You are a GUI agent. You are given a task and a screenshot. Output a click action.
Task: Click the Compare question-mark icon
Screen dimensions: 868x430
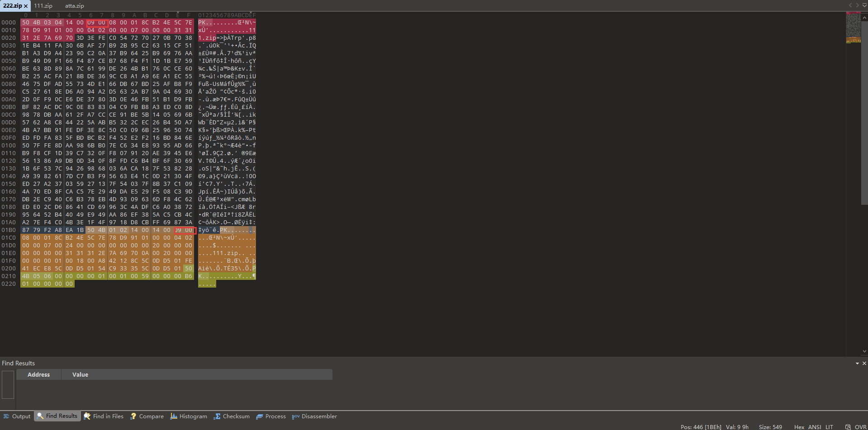(x=133, y=416)
